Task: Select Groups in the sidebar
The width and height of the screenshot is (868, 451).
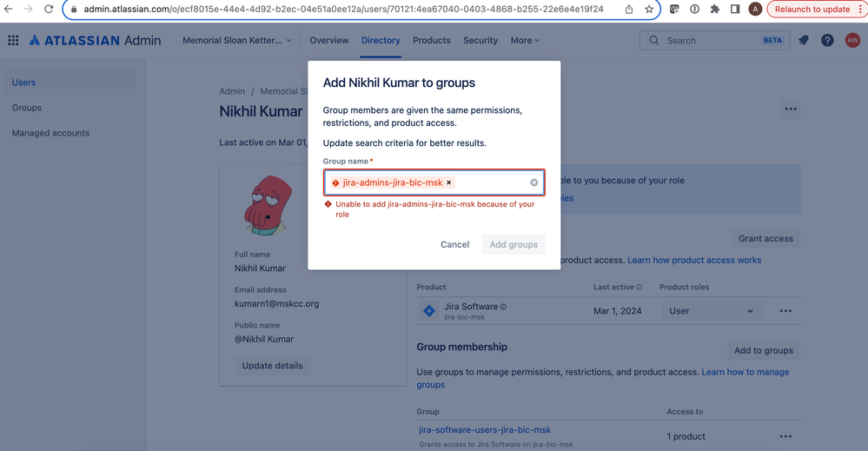Action: (70, 108)
